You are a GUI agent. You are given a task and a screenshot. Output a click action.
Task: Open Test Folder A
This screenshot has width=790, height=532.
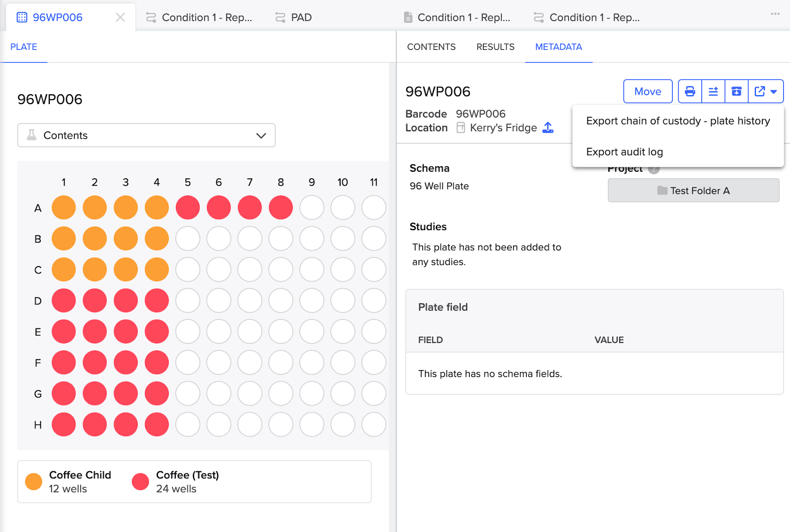693,190
